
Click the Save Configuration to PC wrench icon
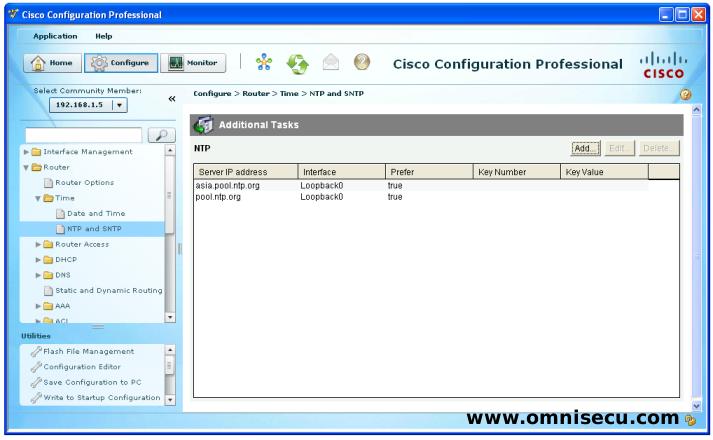click(36, 382)
